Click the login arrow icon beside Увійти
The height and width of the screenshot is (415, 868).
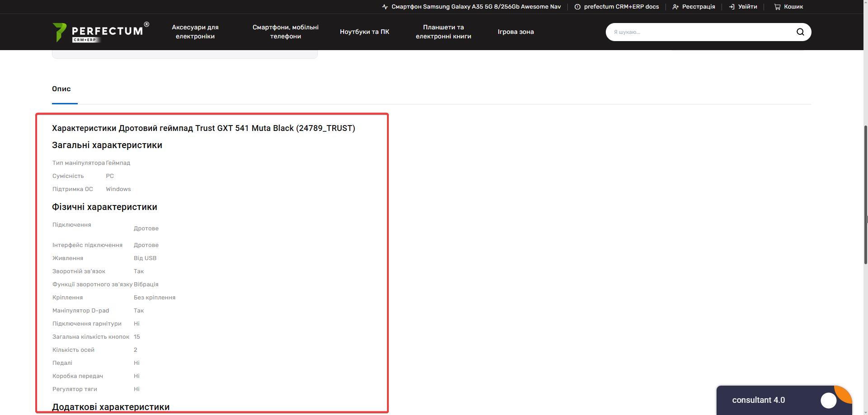click(x=731, y=7)
